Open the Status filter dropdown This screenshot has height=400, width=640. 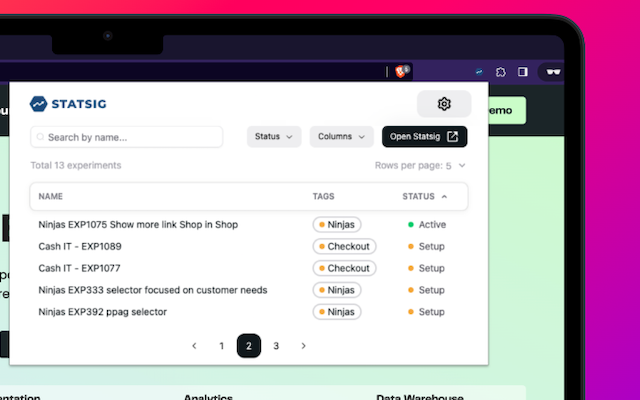pos(274,136)
